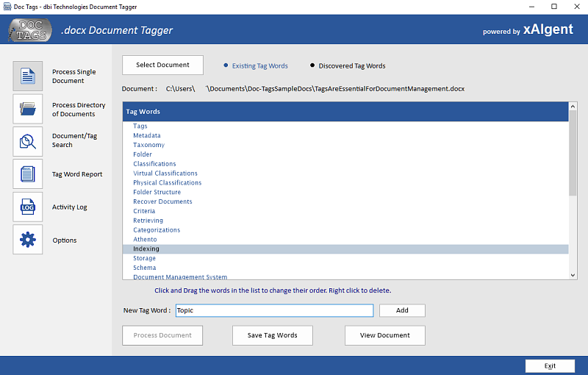Click the document file path text

coord(315,89)
